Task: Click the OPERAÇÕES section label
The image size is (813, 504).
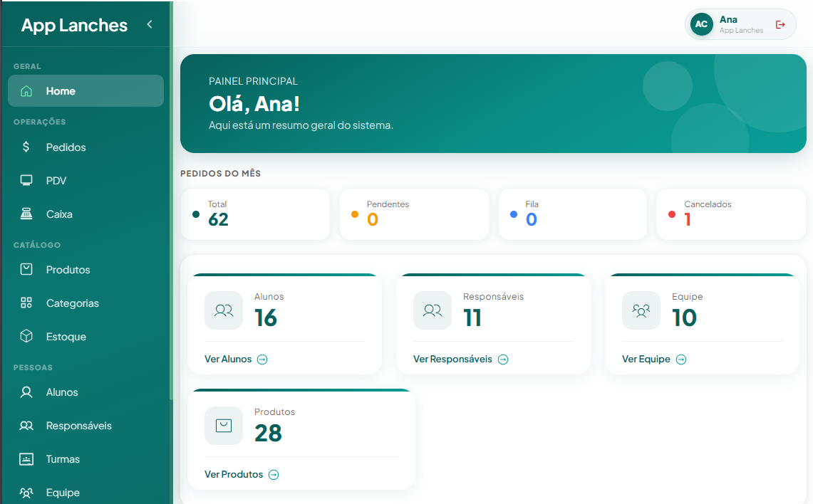Action: 39,122
